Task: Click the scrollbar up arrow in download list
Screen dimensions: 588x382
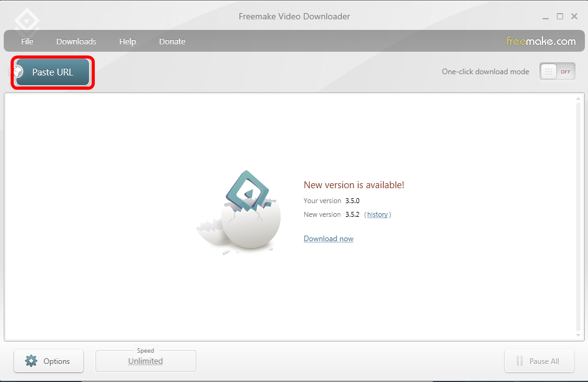Action: point(578,98)
